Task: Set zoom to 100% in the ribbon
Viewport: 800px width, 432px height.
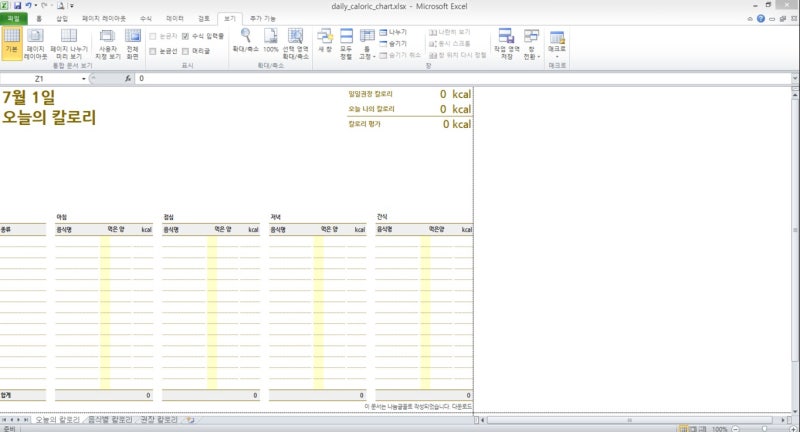Action: pyautogui.click(x=270, y=40)
